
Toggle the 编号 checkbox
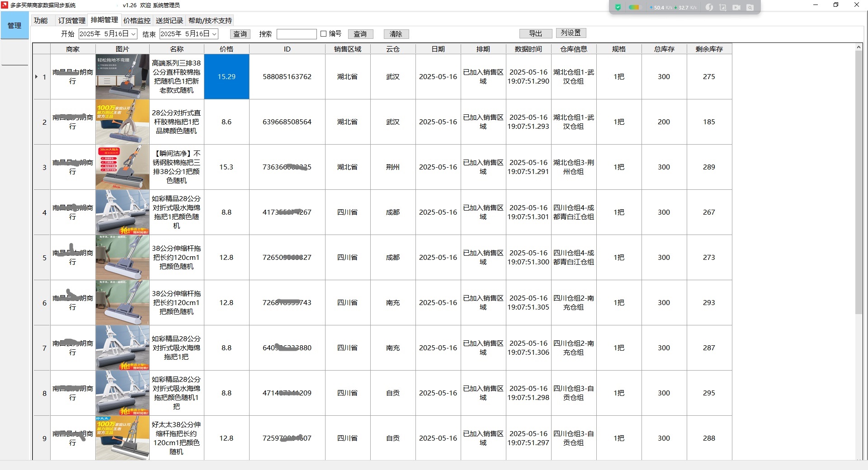pos(323,33)
